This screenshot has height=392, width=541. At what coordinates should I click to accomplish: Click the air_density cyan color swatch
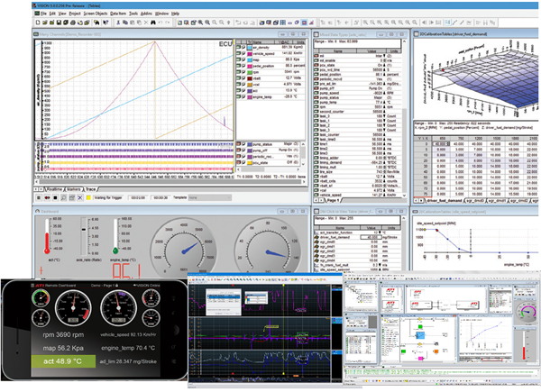pos(250,48)
